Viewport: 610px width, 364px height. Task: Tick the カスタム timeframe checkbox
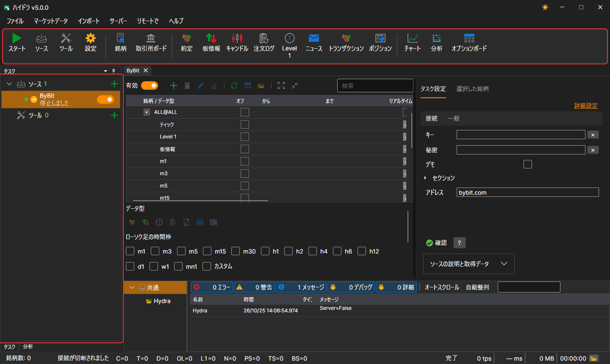[x=207, y=266]
